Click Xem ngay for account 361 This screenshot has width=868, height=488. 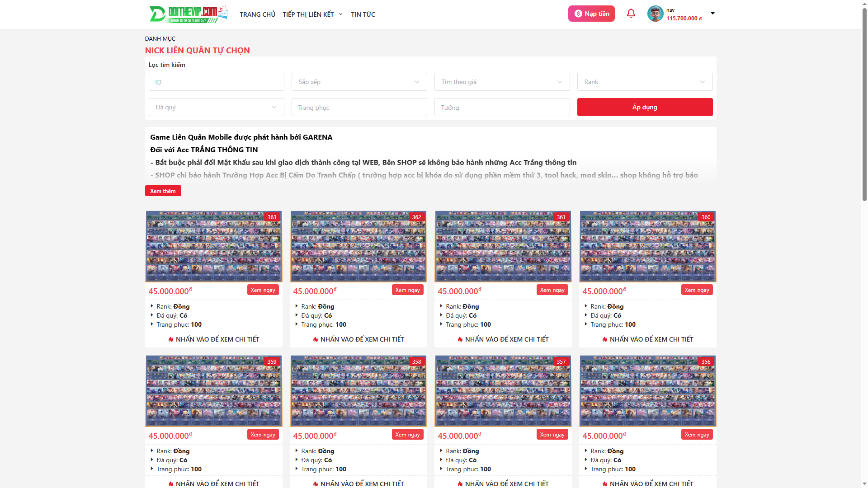(552, 290)
